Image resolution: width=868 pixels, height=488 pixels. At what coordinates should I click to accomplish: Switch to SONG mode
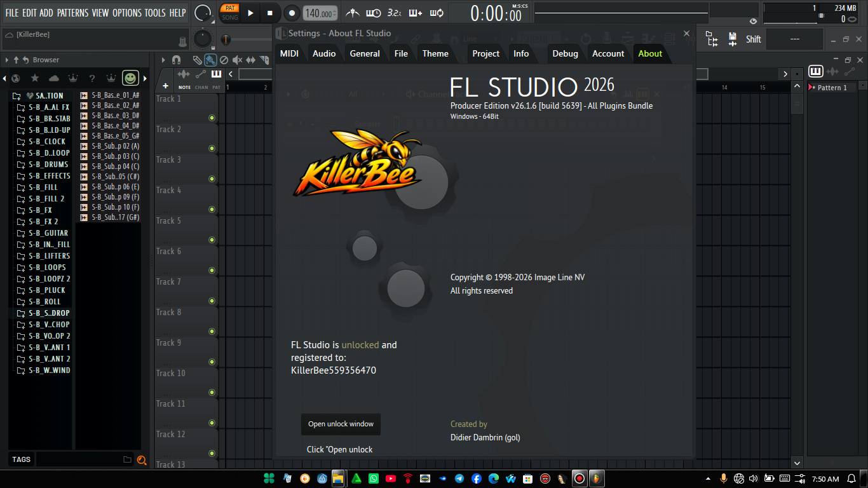point(230,17)
